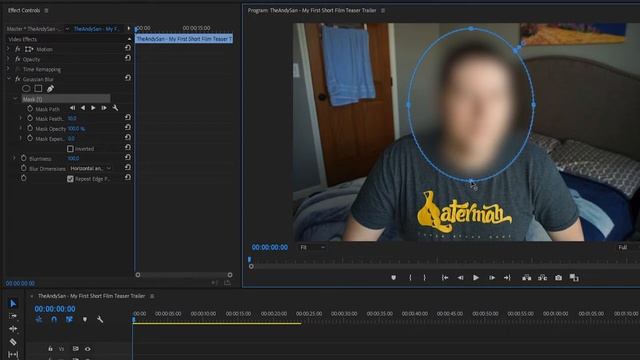This screenshot has width=640, height=360.
Task: Select the timeline sequence tab TheAndySan Teaser Trailer
Action: 91,296
